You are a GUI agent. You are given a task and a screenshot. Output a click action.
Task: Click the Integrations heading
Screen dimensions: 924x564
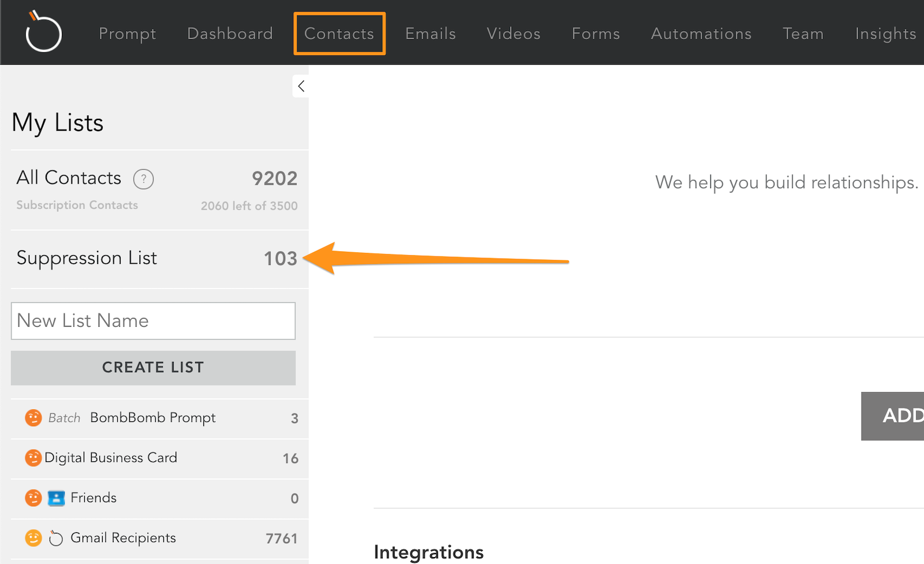pyautogui.click(x=429, y=552)
